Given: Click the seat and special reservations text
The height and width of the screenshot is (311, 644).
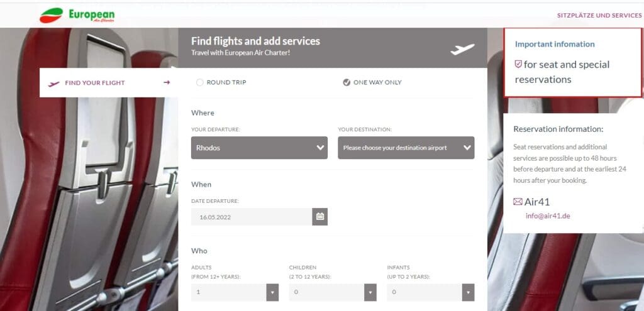Looking at the screenshot, I should point(566,72).
